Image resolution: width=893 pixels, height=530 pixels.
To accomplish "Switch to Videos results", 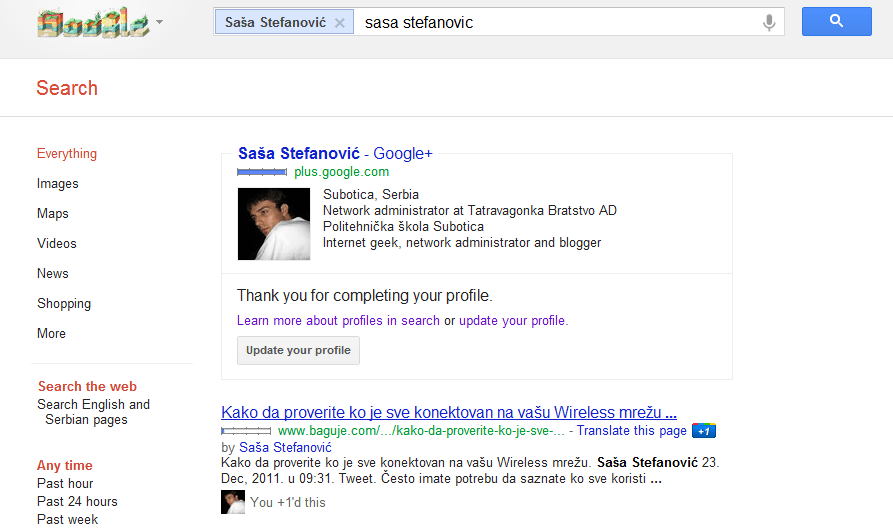I will (56, 244).
